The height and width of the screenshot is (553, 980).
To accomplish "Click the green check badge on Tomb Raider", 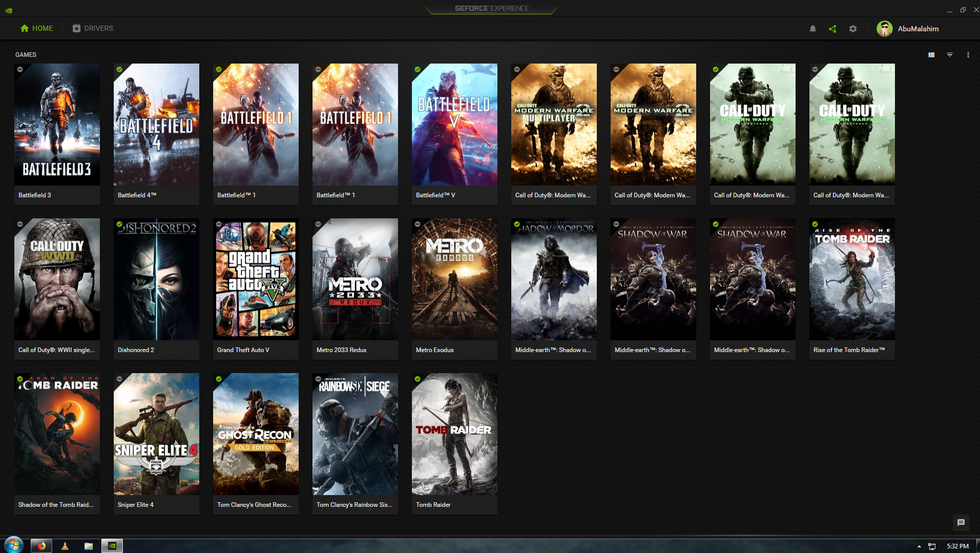I will [x=418, y=379].
